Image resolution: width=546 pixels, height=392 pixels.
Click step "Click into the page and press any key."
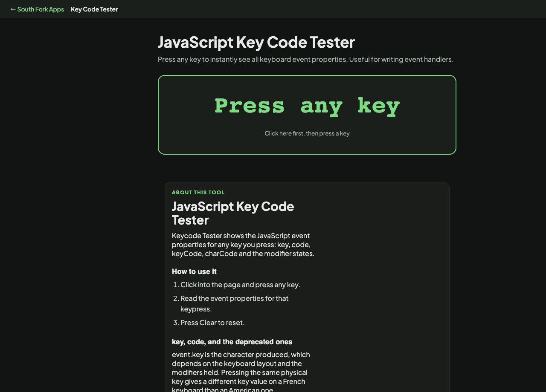tap(240, 285)
